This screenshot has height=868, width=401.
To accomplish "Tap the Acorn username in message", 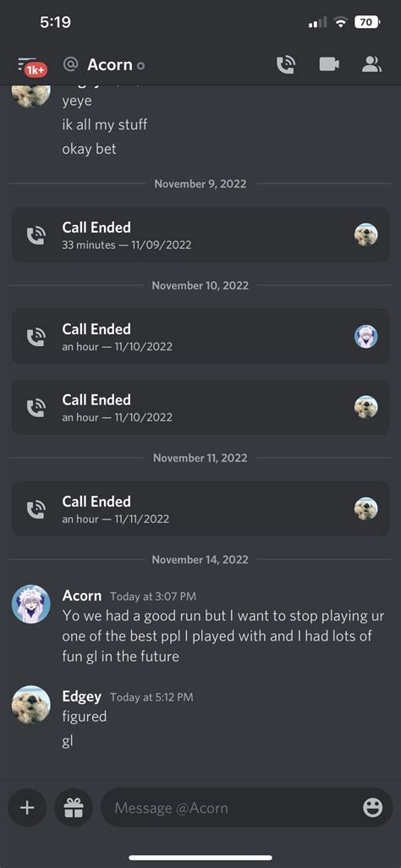I will point(81,596).
